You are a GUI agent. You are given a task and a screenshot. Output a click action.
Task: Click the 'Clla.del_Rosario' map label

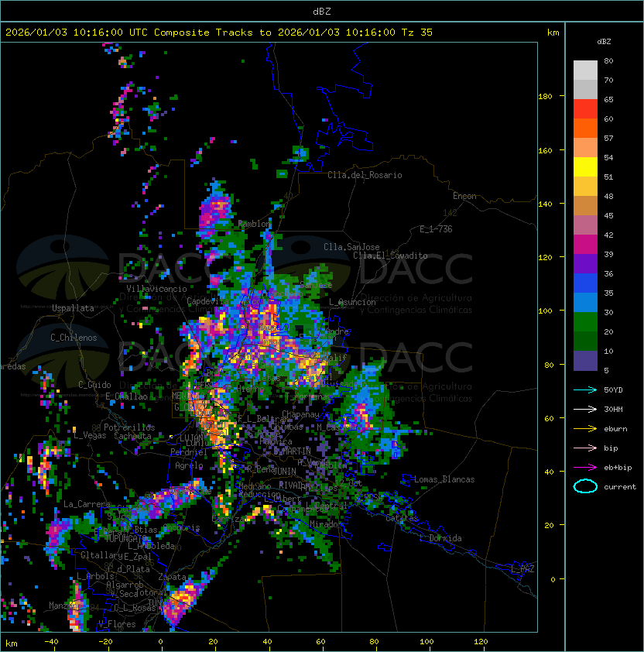click(365, 175)
